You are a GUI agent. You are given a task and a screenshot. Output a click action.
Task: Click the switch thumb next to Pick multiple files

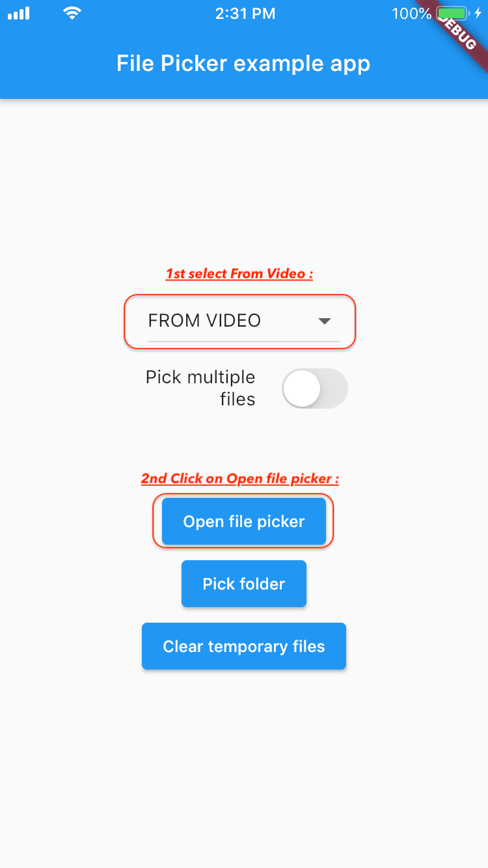tap(301, 388)
